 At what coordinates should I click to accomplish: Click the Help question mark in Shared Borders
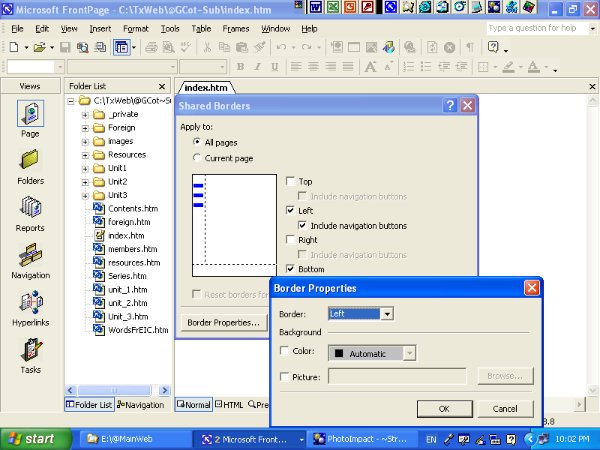(x=450, y=105)
